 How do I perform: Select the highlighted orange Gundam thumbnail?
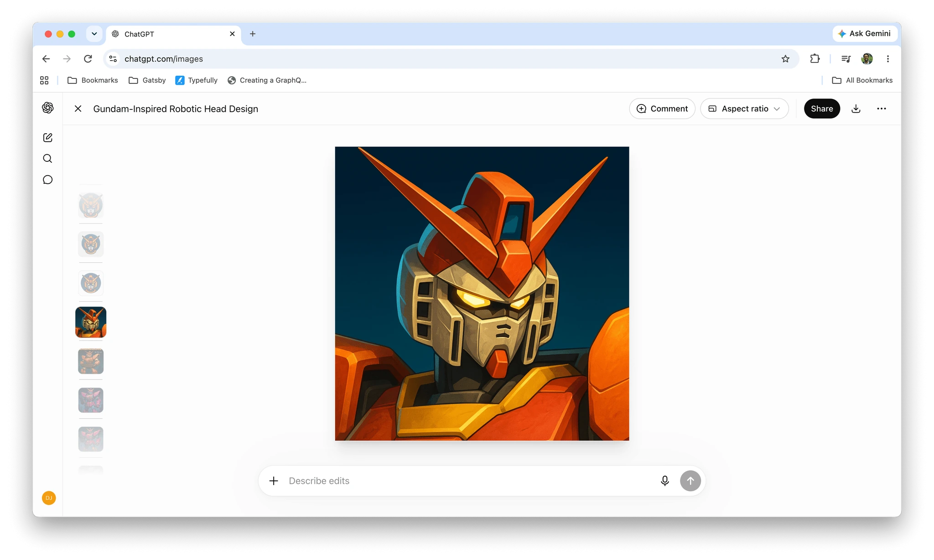tap(91, 322)
